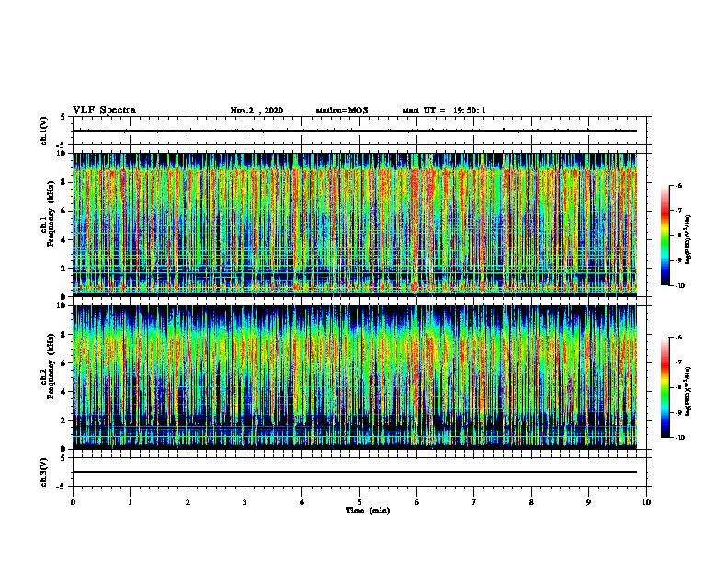The width and height of the screenshot is (728, 563).
Task: Click the ch.2 log(PSD) colorbar unit label
Action: (688, 392)
